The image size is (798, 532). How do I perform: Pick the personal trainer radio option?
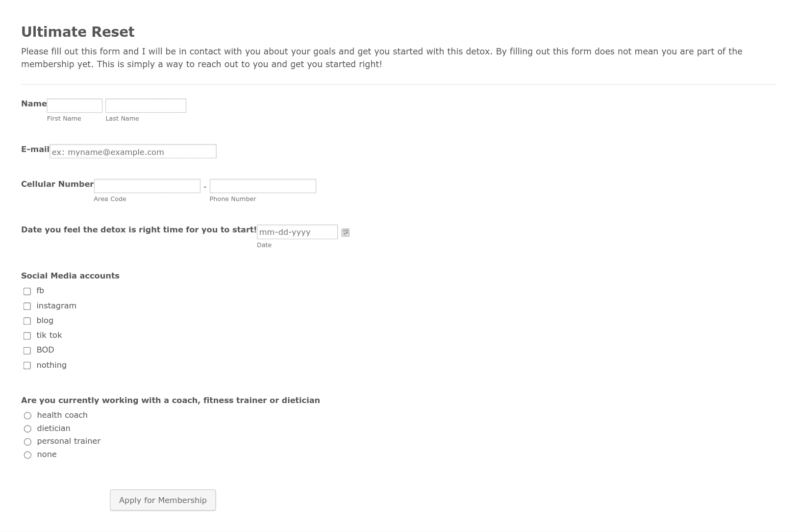tap(27, 442)
